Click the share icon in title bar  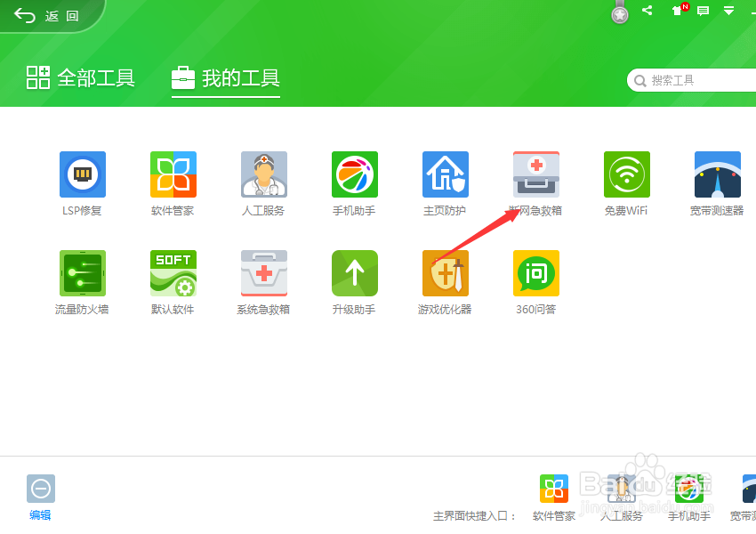(647, 10)
